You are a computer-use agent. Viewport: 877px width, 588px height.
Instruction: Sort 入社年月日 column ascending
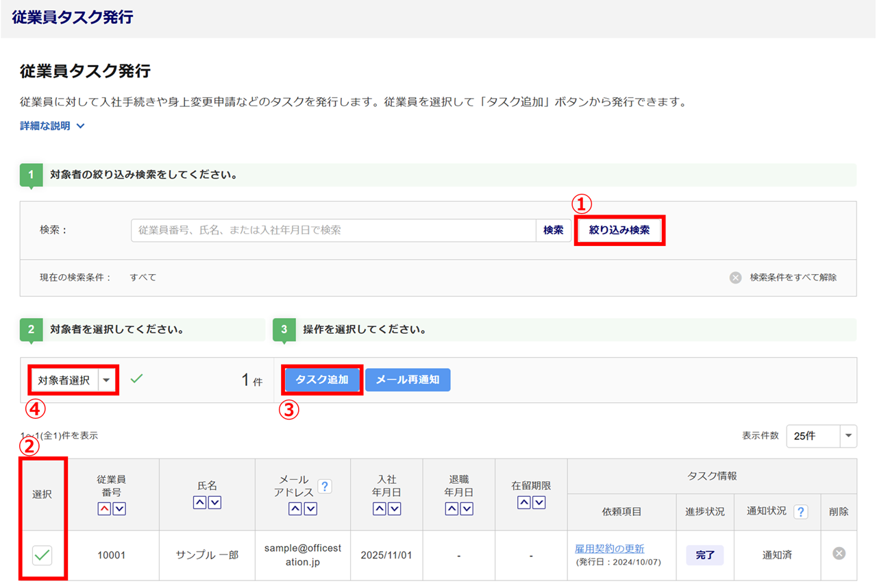click(380, 509)
